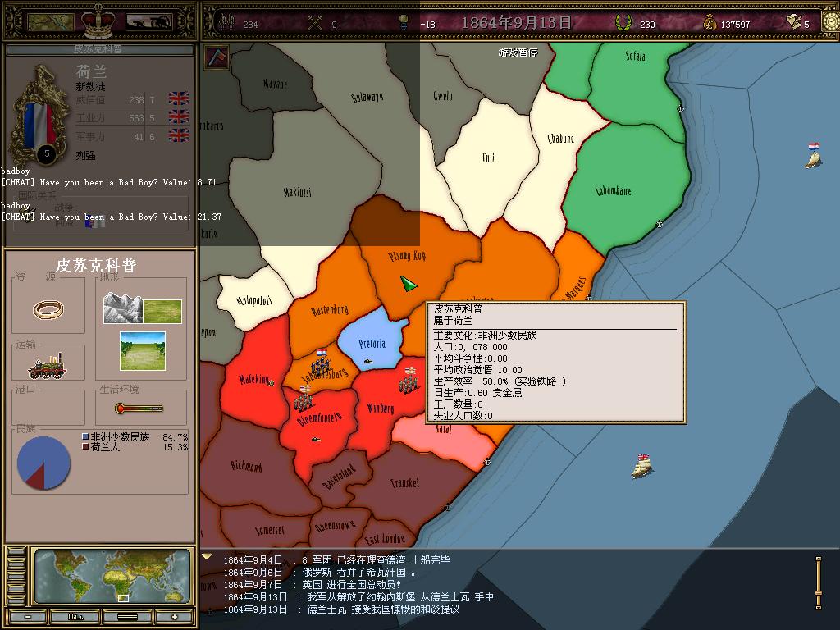
Task: Select the Dutch ship near the coast
Action: (x=814, y=156)
